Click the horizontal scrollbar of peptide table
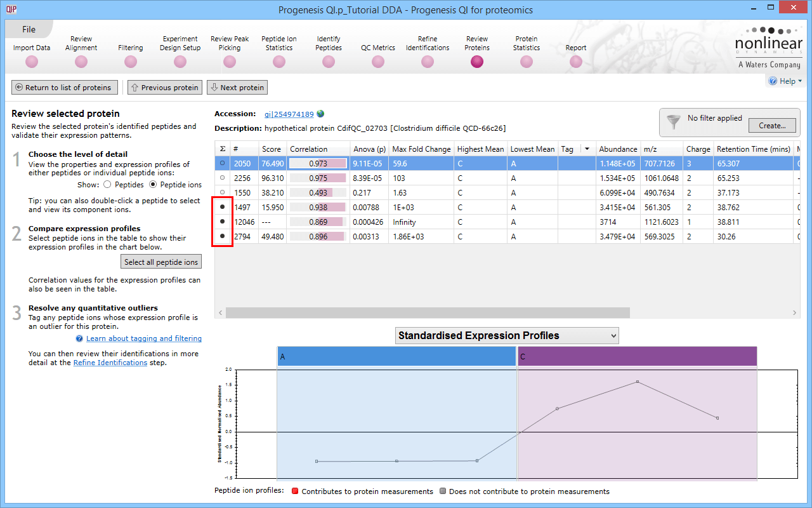Image resolution: width=812 pixels, height=508 pixels. tap(428, 312)
